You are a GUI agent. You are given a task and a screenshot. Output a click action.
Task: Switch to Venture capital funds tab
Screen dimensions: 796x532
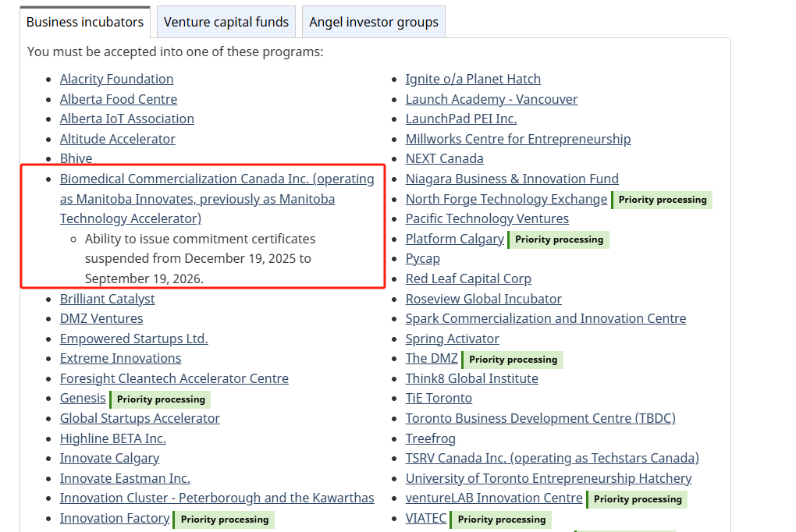226,22
